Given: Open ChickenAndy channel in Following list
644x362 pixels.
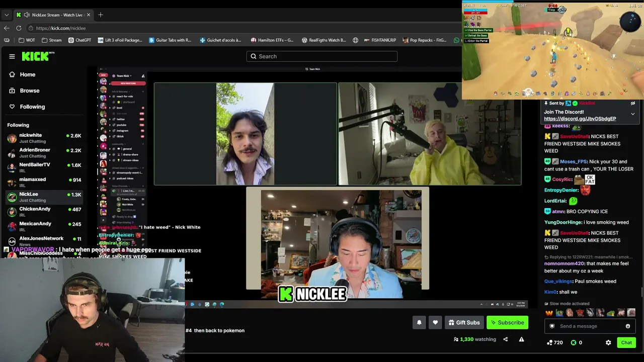Looking at the screenshot, I should click(44, 212).
